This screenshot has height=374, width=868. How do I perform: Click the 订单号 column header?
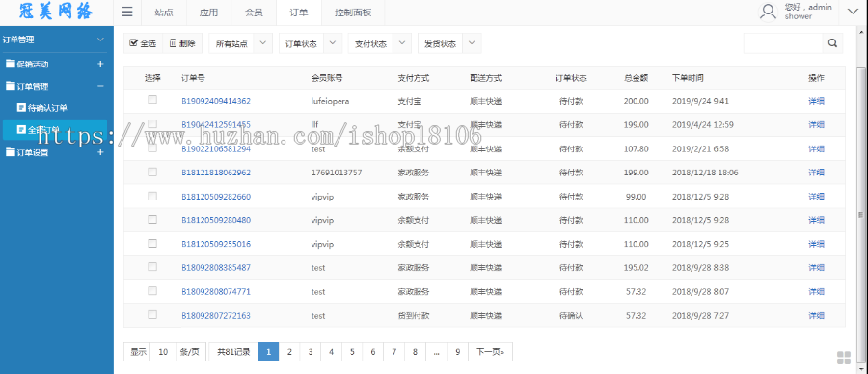(x=193, y=78)
